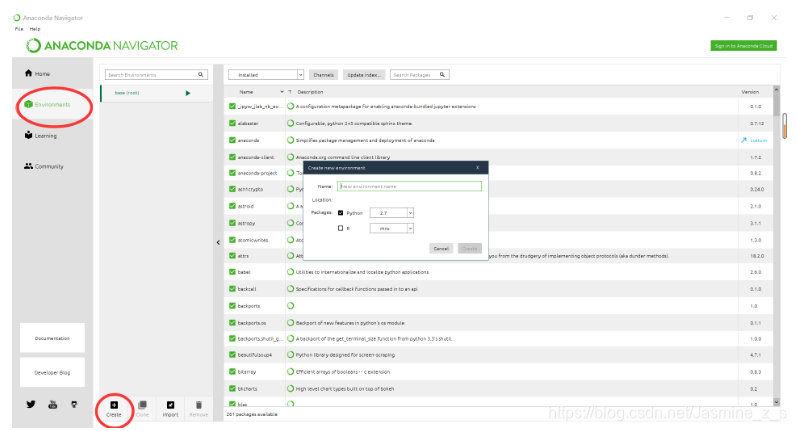This screenshot has width=796, height=431.
Task: Click the status circle for alabaster
Action: pos(290,123)
